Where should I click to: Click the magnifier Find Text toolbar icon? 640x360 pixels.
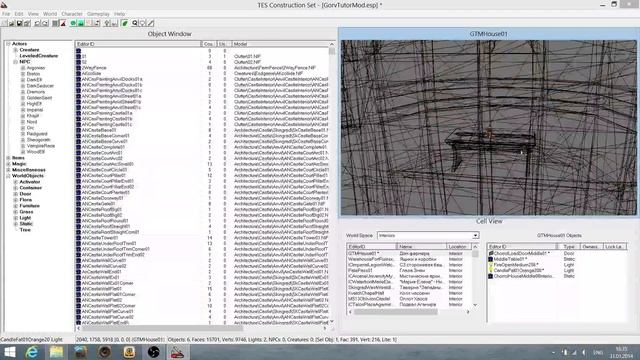(x=135, y=23)
